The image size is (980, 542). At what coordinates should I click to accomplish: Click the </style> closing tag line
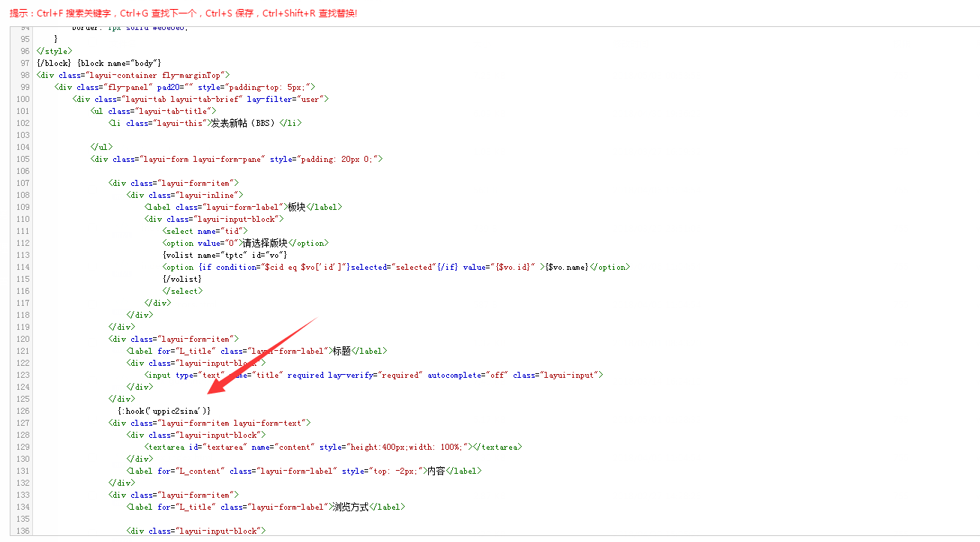[x=55, y=51]
